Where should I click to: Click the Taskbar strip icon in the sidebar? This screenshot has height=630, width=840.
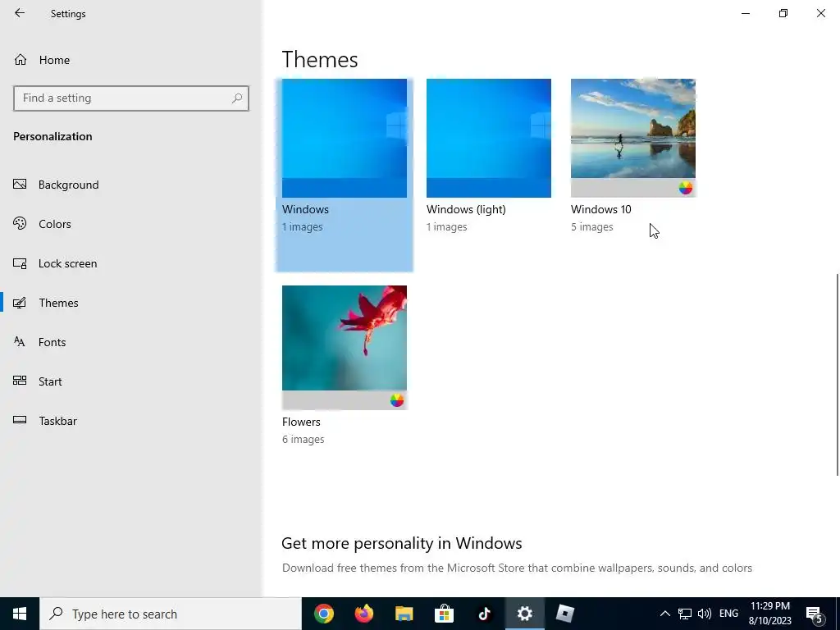point(20,420)
